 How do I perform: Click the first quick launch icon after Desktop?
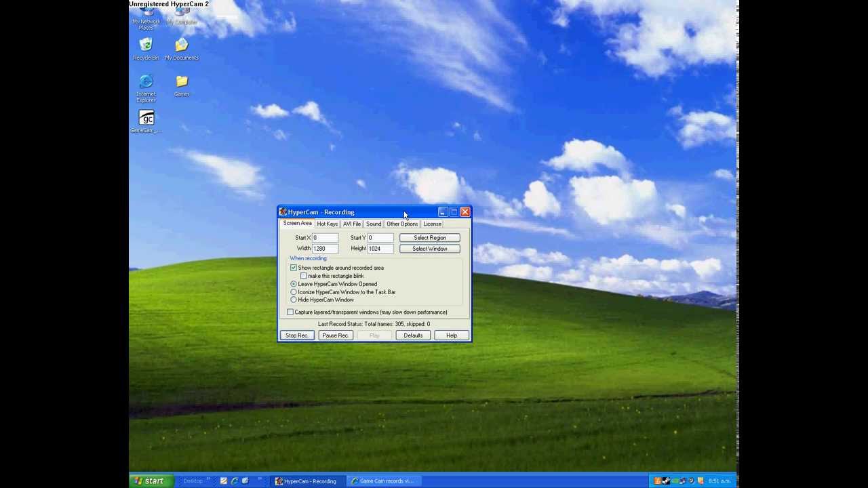tap(223, 481)
